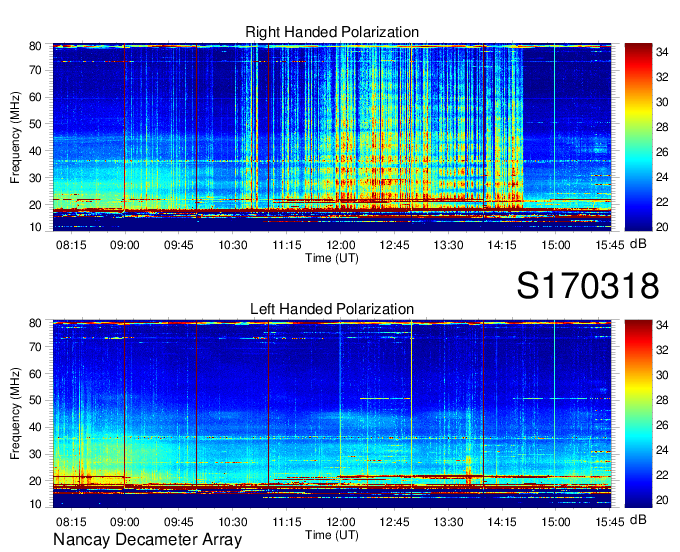Screen dimensions: 680x552
Task: Click the Right Handed Polarization spectrogram image
Action: pos(332,137)
